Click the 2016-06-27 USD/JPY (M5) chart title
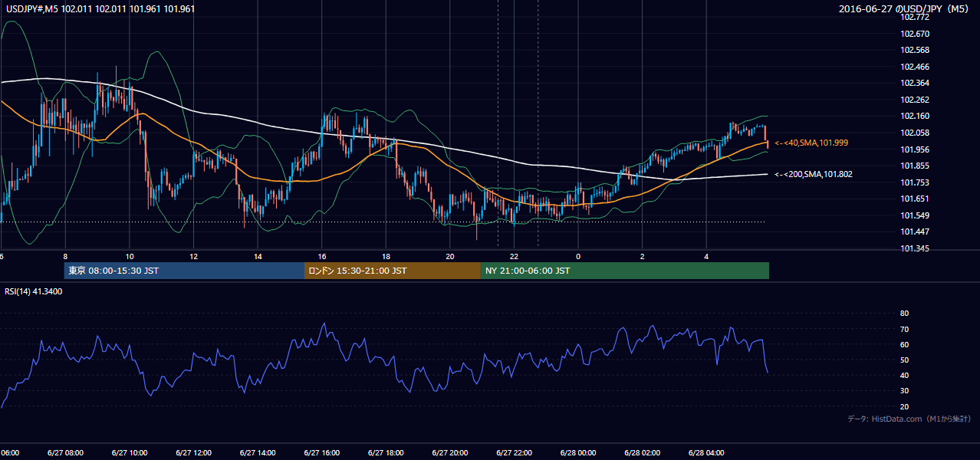 (x=905, y=9)
